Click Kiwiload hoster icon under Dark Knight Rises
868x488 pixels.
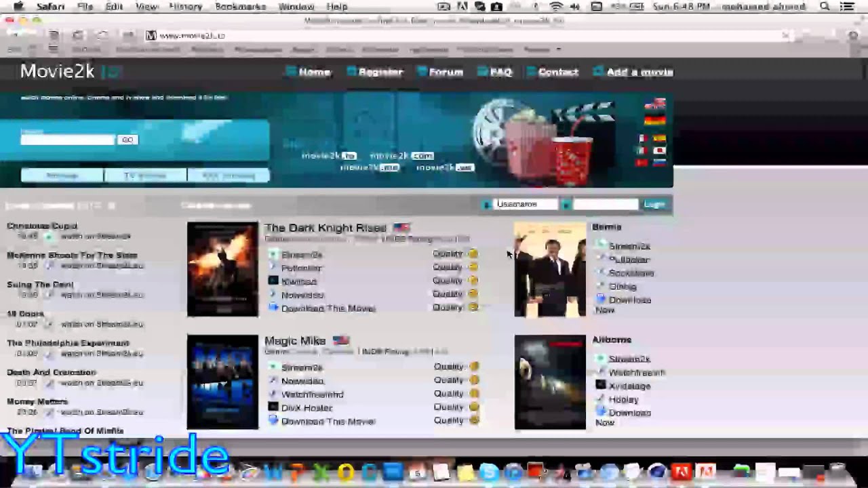[273, 281]
